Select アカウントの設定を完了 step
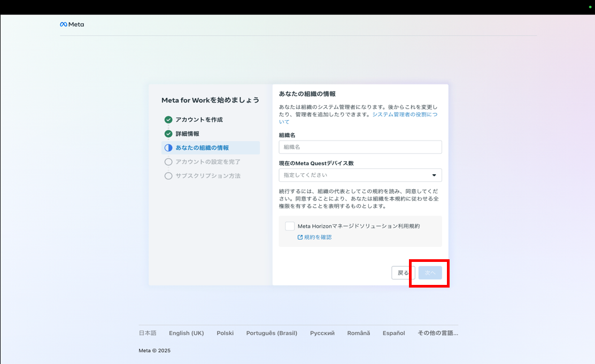Viewport: 595px width, 364px height. 207,162
